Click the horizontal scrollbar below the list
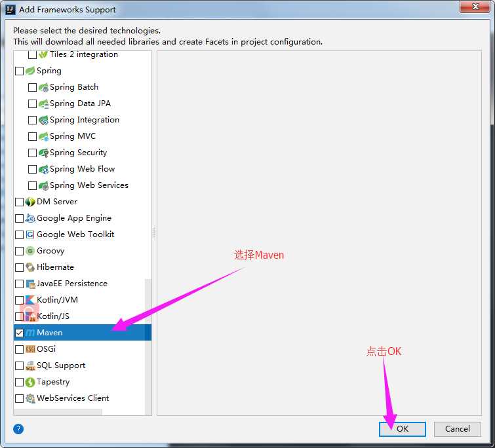Image resolution: width=495 pixels, height=448 pixels. 58,412
